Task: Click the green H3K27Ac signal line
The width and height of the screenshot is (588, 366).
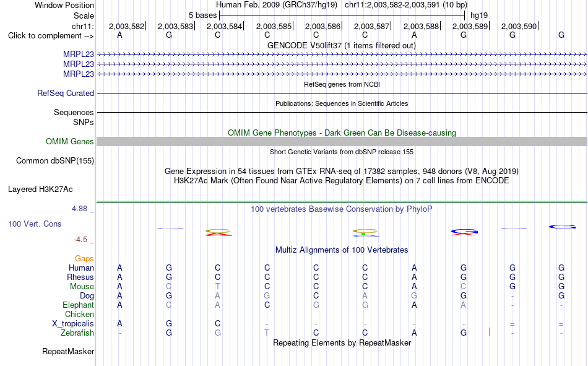Action: (x=342, y=202)
